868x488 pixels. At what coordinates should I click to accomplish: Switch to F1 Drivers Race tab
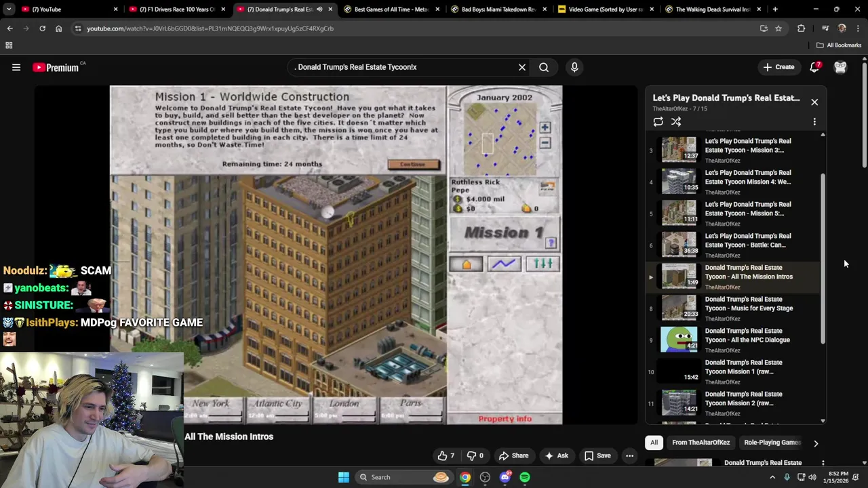point(176,9)
